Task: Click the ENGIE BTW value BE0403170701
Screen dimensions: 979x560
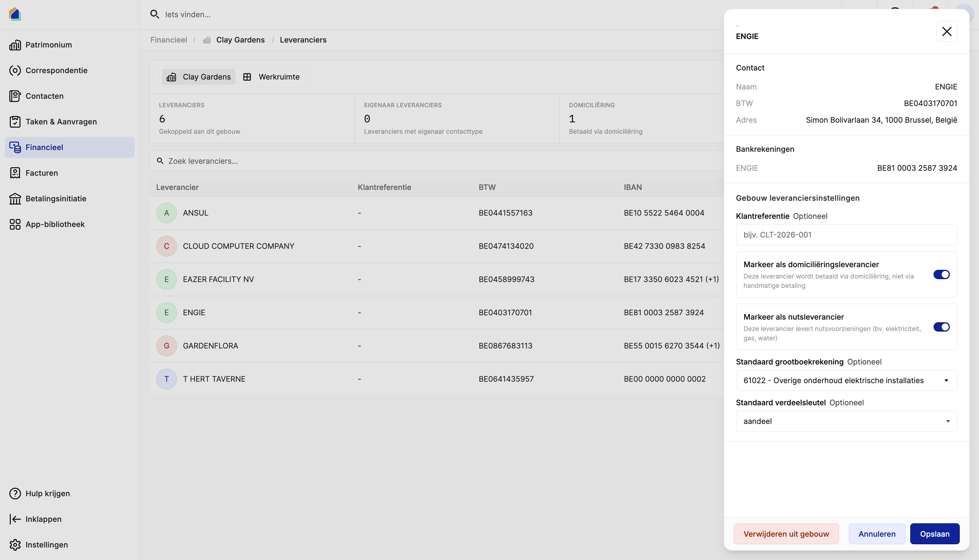Action: [930, 103]
